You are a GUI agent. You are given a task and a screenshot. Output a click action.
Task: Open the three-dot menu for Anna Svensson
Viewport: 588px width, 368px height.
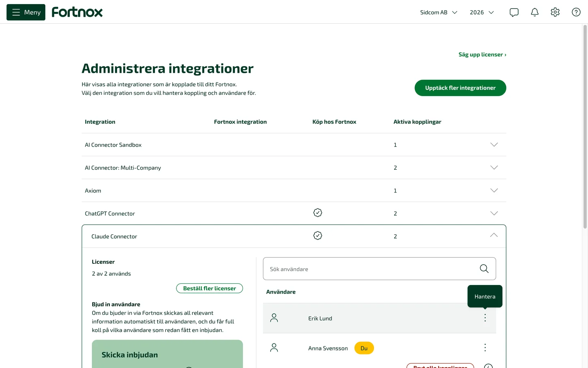485,348
